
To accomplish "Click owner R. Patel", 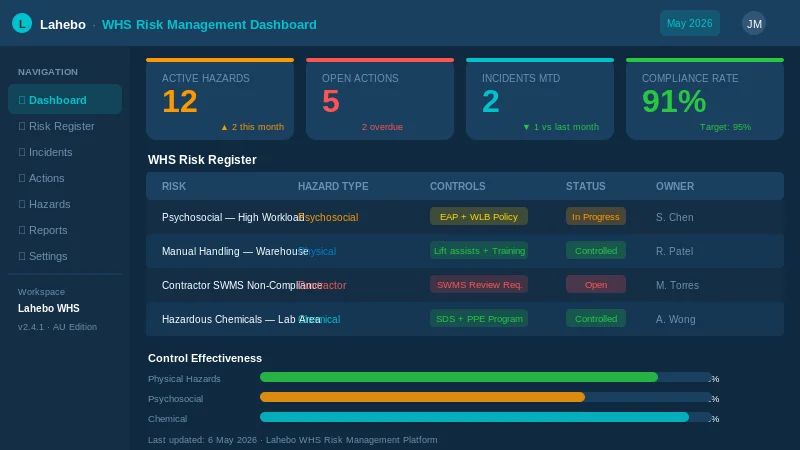I will (x=674, y=251).
